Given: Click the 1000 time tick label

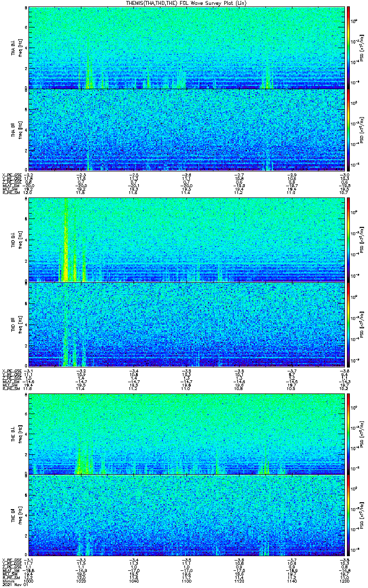Looking at the screenshot, I should 28,582.
